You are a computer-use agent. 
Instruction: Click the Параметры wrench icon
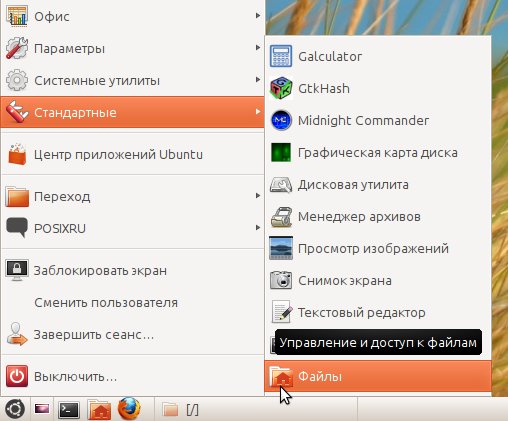tap(17, 48)
